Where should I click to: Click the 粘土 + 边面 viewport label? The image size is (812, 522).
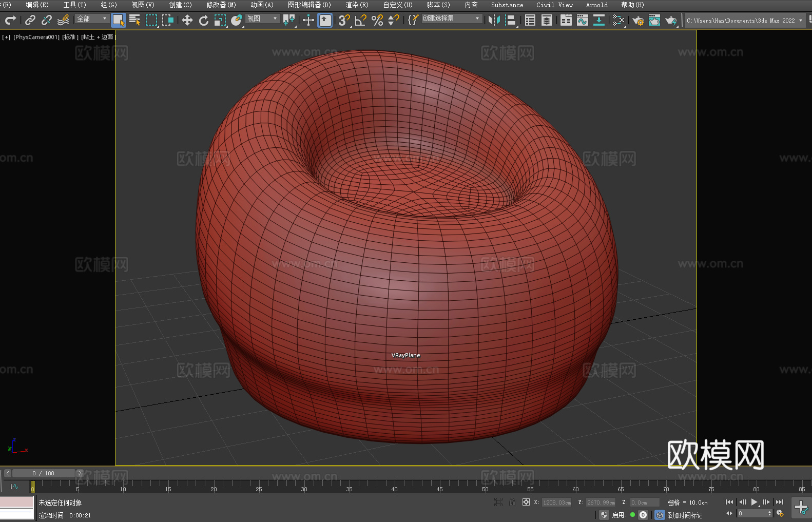click(x=99, y=37)
